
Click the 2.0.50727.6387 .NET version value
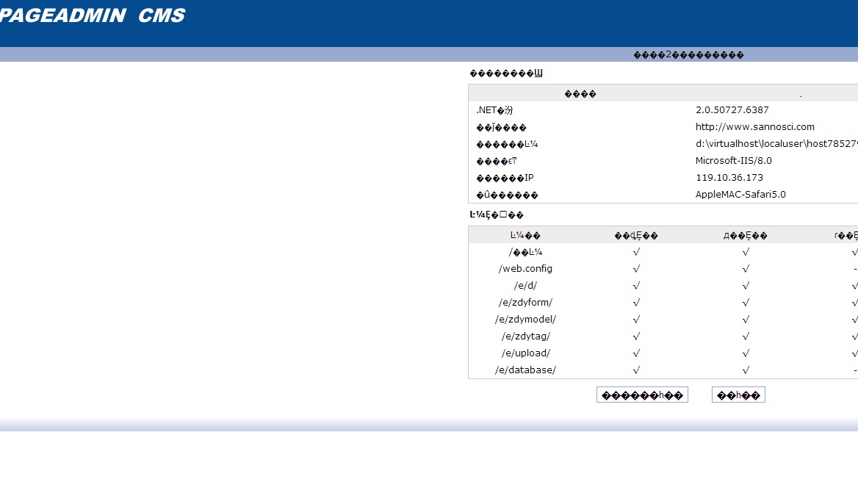[x=732, y=110]
